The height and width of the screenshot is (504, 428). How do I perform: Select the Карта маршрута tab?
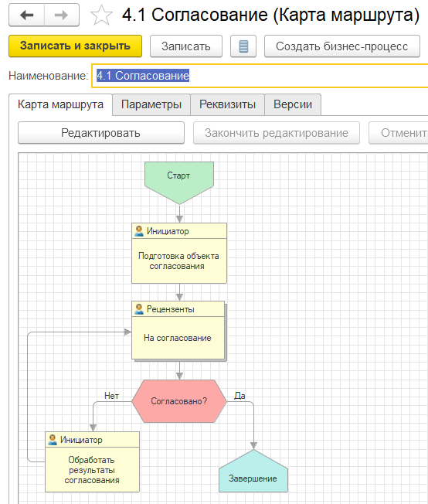60,104
